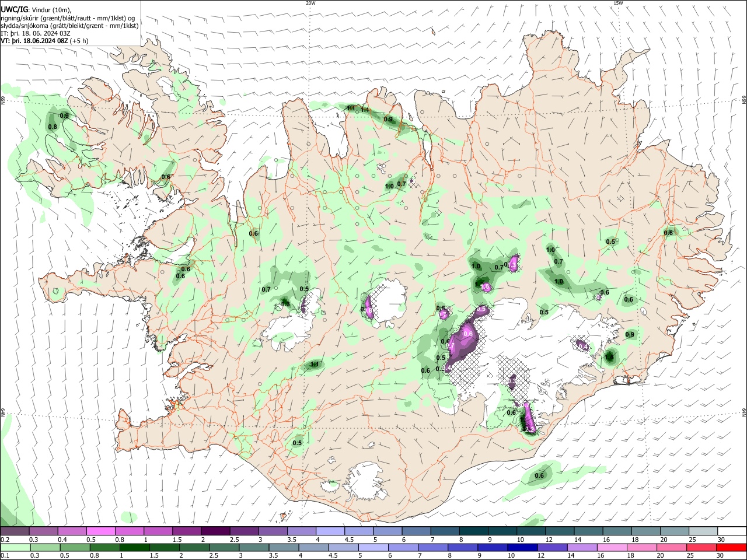Click the 'rigning/skúrir' legend description line
This screenshot has height=560, width=747.
coord(68,18)
